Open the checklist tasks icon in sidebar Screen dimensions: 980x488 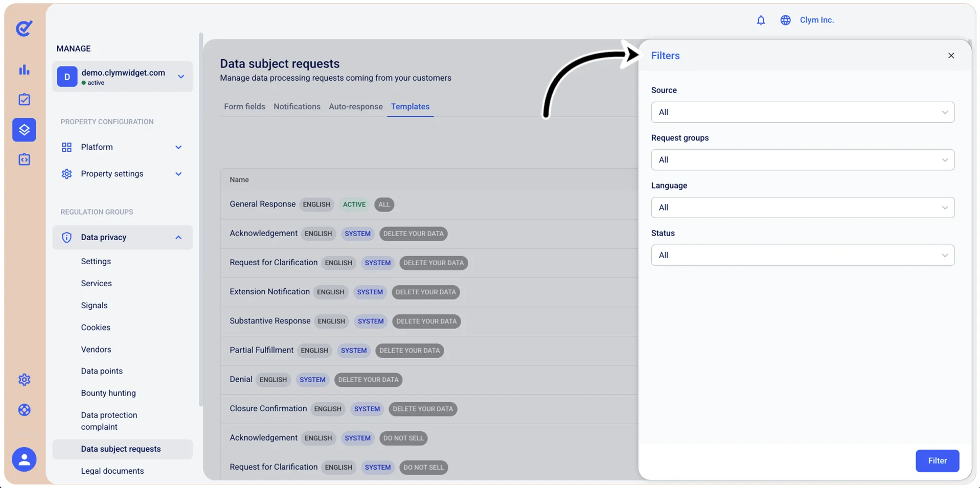(x=24, y=100)
